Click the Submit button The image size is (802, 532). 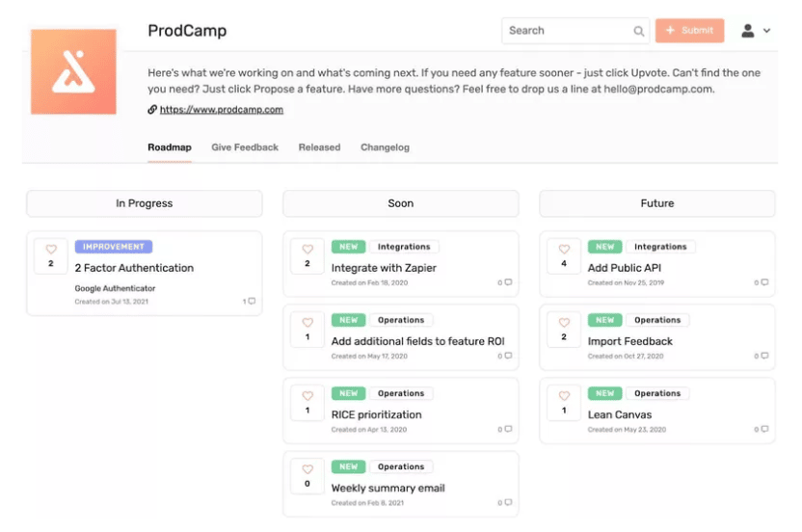pos(689,31)
